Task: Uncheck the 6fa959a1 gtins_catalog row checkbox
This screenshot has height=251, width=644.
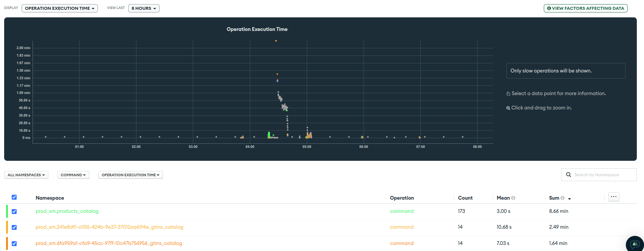Action: coord(14,243)
